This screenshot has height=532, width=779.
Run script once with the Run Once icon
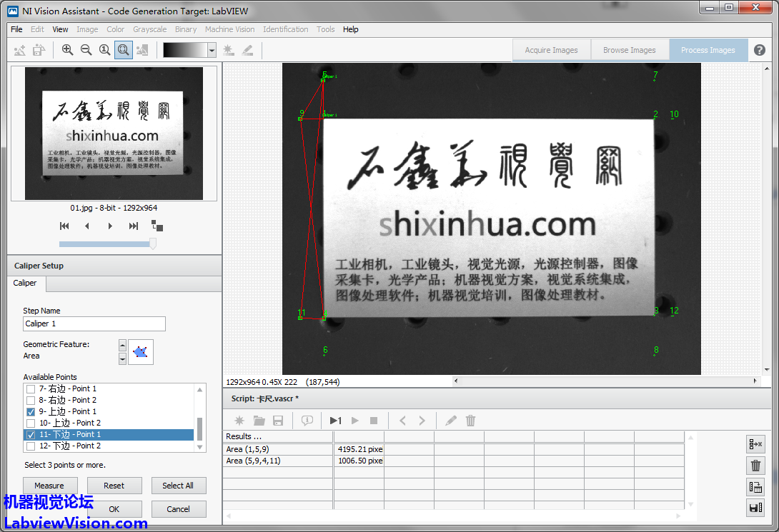[x=335, y=421]
